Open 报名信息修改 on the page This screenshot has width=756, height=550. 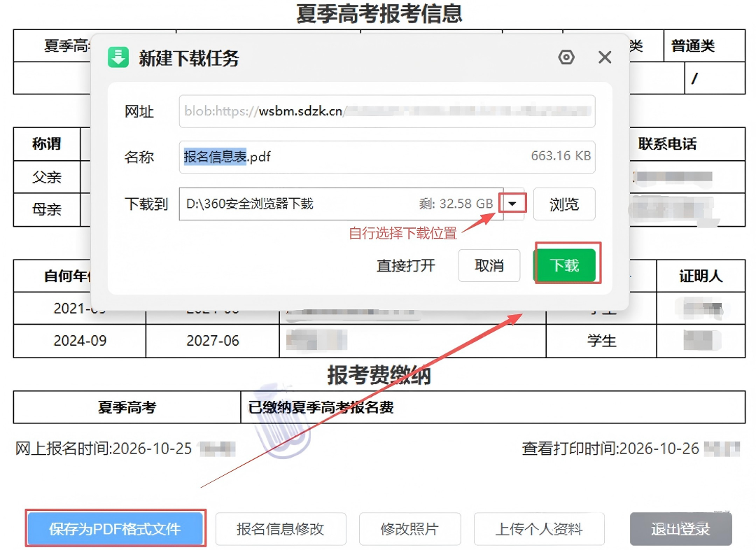281,529
